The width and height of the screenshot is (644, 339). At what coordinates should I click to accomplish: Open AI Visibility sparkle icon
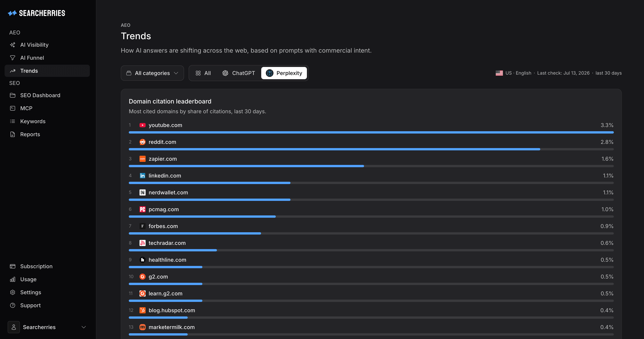coord(12,45)
